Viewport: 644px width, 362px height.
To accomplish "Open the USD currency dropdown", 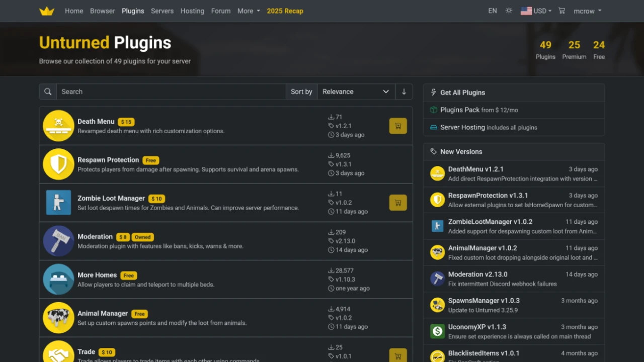I will click(x=536, y=11).
